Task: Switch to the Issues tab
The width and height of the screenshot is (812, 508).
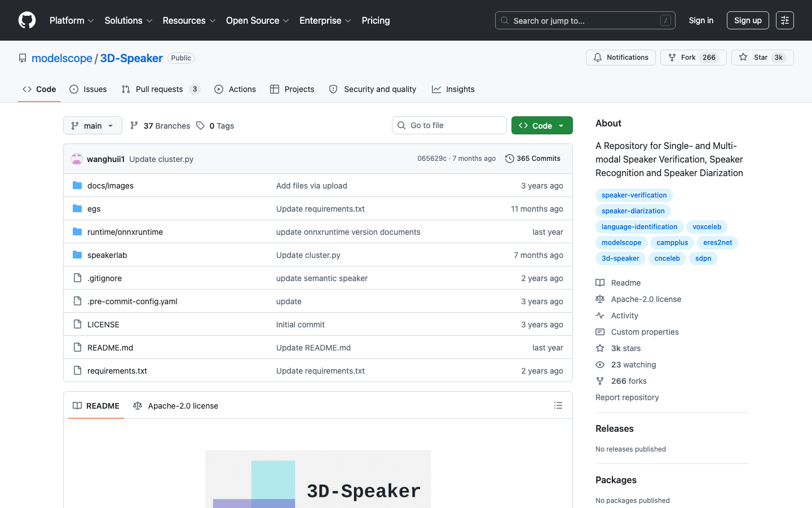Action: coord(88,89)
